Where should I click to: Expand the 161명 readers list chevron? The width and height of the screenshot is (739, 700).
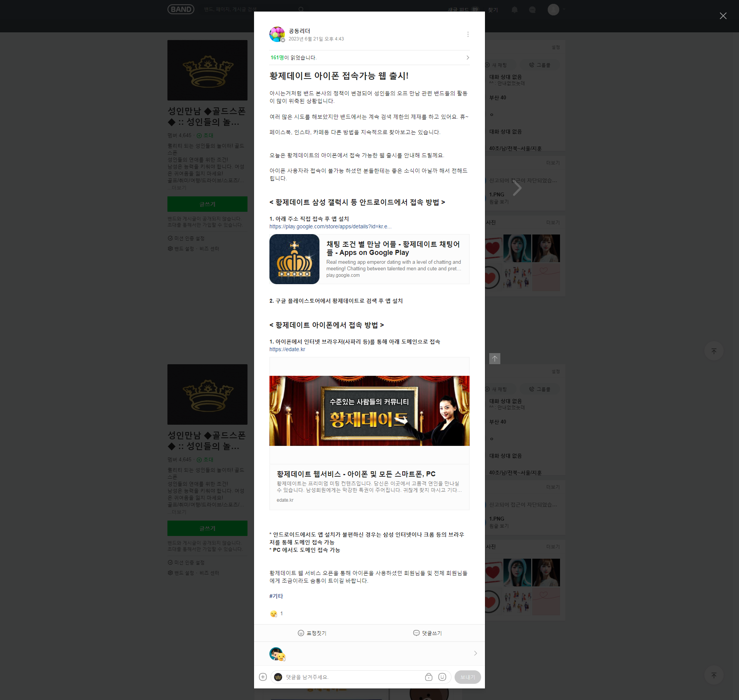468,57
